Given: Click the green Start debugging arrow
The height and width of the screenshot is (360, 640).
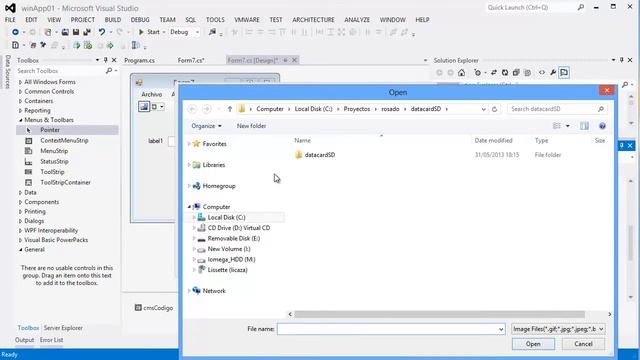Looking at the screenshot, I should coord(141,32).
